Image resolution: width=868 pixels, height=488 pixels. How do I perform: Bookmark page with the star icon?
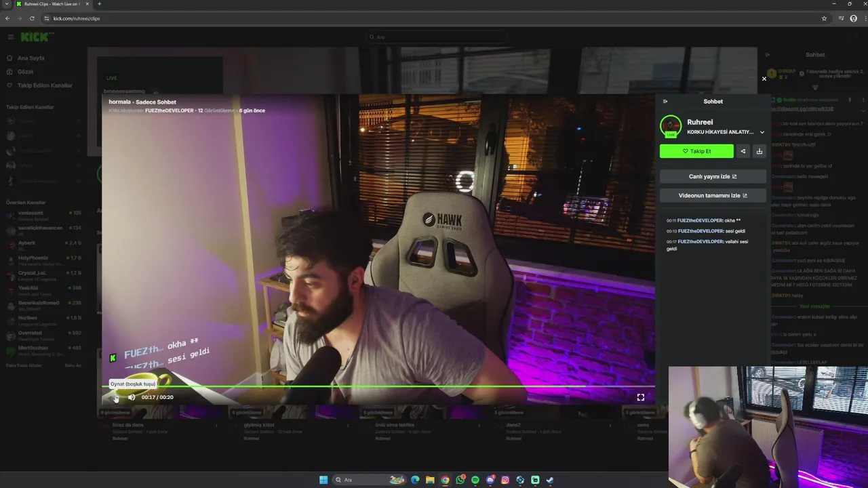(x=824, y=18)
